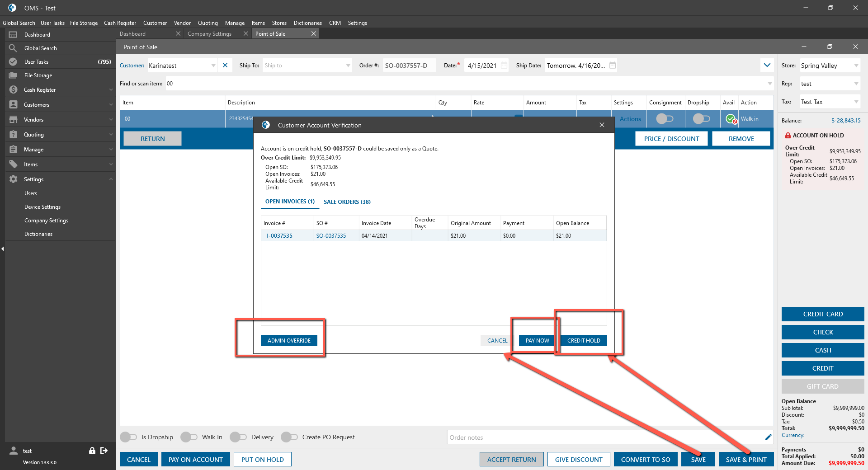The image size is (868, 470).
Task: Click the availability status icon in item row
Action: [x=731, y=119]
